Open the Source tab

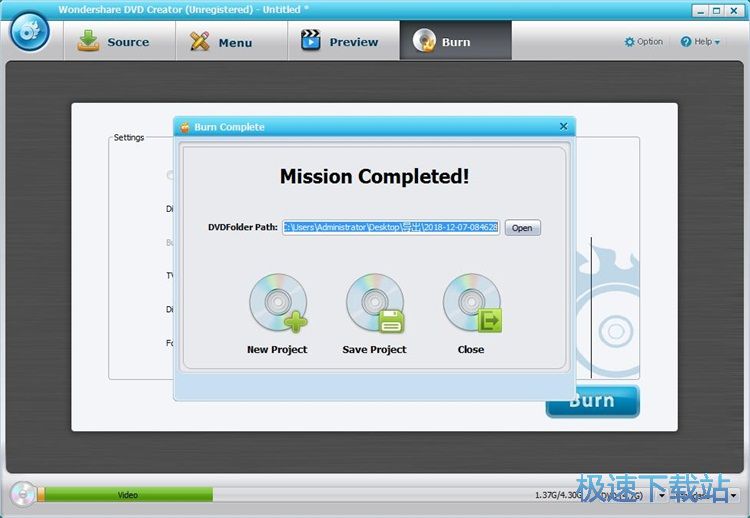120,42
